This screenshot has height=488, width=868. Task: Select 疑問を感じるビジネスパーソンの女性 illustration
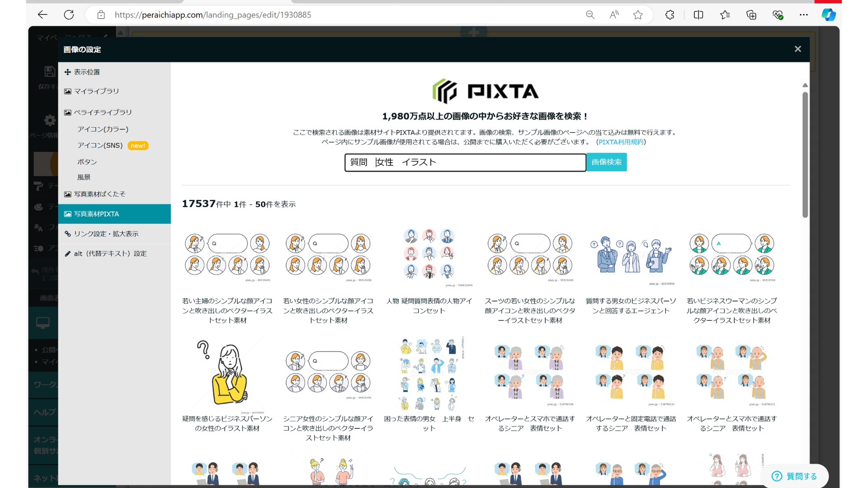pyautogui.click(x=227, y=374)
